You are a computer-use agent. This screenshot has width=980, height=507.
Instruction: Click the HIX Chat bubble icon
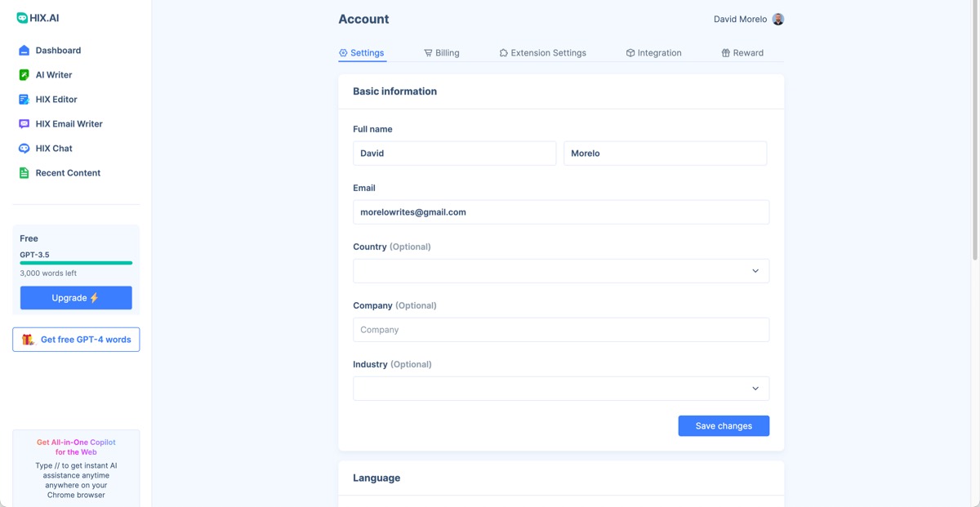point(24,149)
